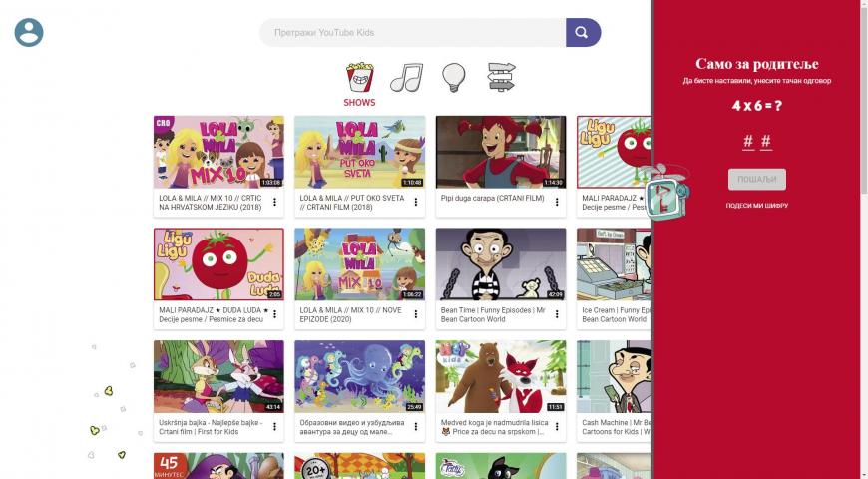Open title LOLA & MILA // MIX 10 // NOVE EPIZODE

click(350, 314)
